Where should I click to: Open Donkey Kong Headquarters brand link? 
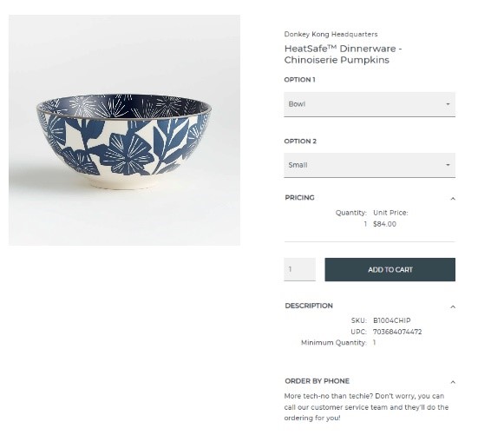(331, 34)
